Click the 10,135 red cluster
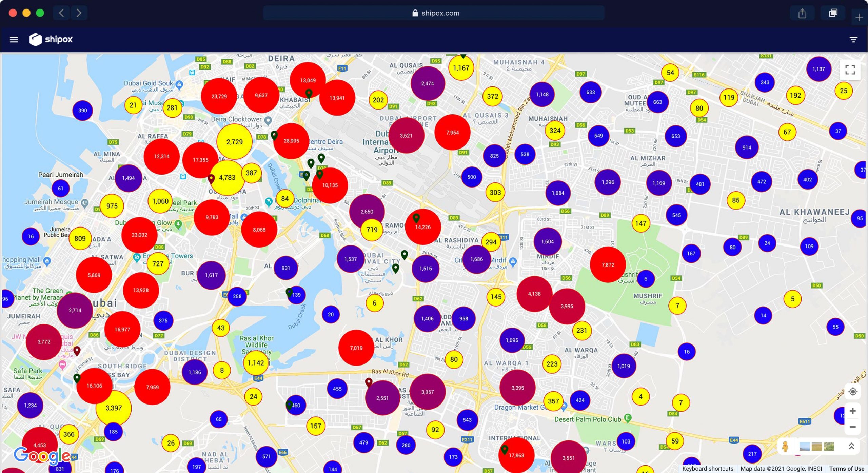The width and height of the screenshot is (868, 473). pos(330,185)
